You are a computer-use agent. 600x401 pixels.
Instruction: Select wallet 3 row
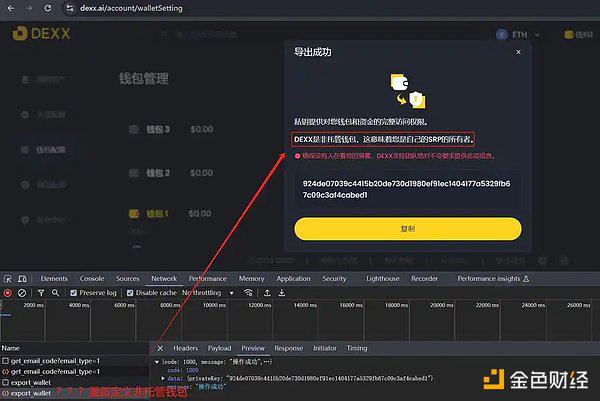point(171,129)
